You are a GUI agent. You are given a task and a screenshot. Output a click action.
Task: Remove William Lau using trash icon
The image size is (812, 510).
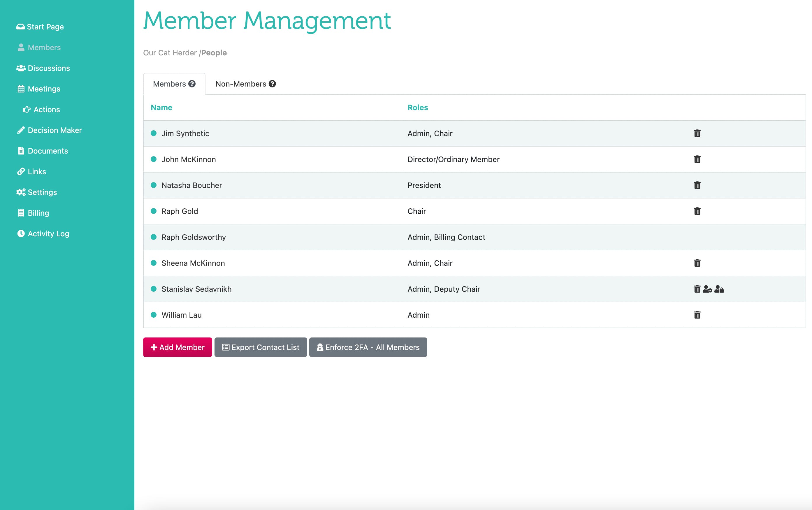coord(697,315)
